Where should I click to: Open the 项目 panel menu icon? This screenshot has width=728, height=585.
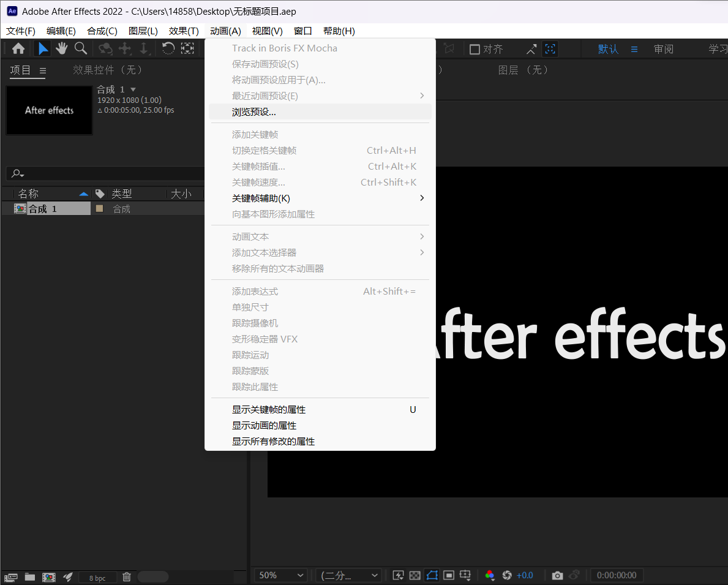point(43,70)
